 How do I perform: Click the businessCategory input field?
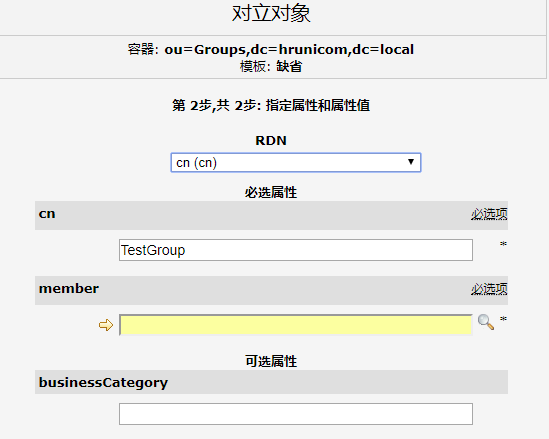point(296,414)
